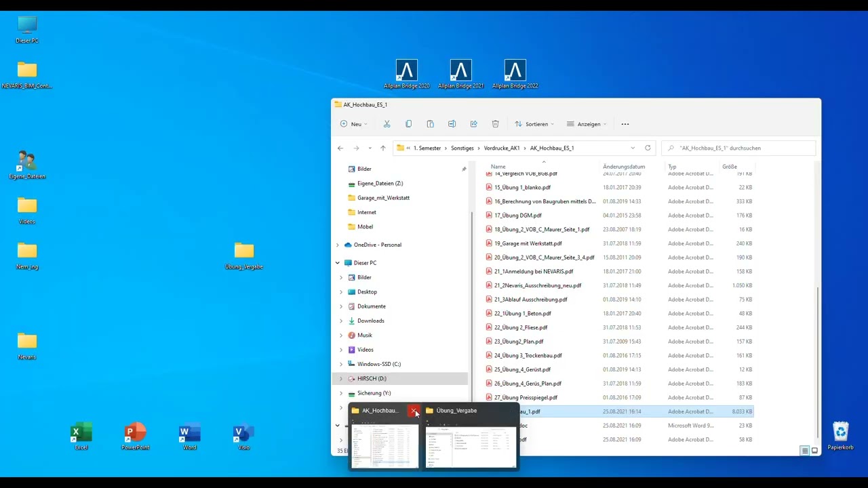Open the Sortieren dropdown
This screenshot has height=488, width=868.
point(535,124)
